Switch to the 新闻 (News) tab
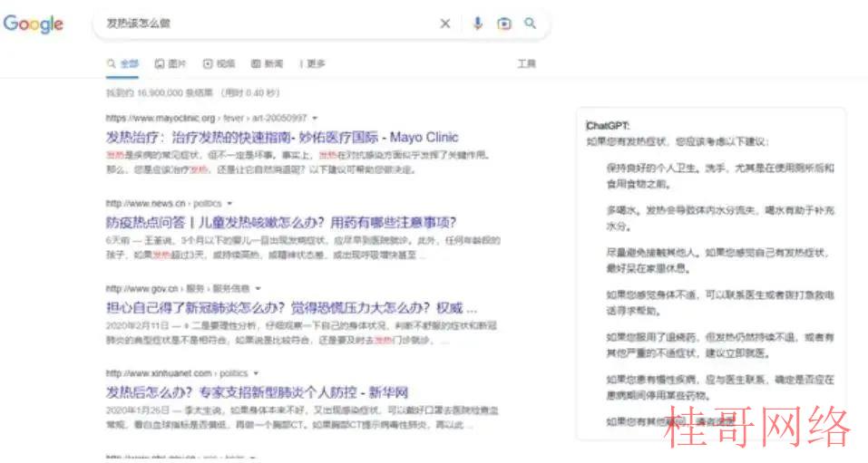This screenshot has height=463, width=868. (x=268, y=63)
